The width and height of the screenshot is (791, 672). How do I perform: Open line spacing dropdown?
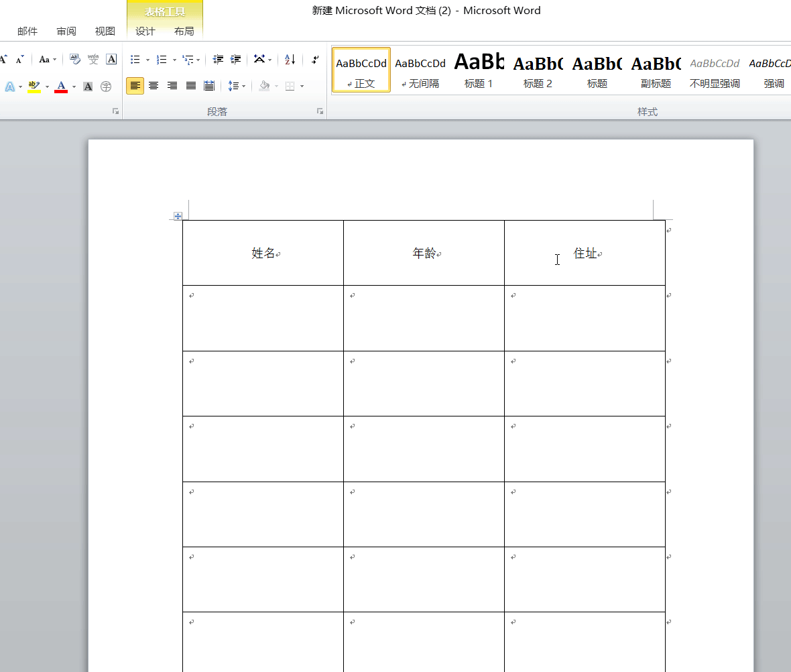[x=237, y=86]
